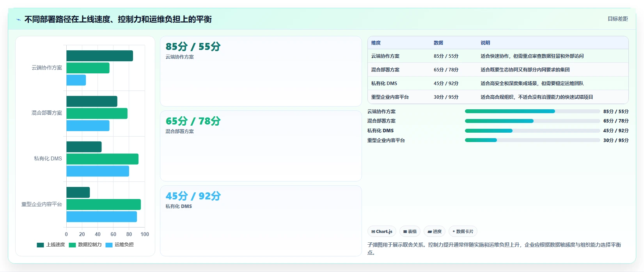Viewport: 644px width, 272px height.
Task: Click the 私有化 DMS progress bar
Action: [x=532, y=131]
